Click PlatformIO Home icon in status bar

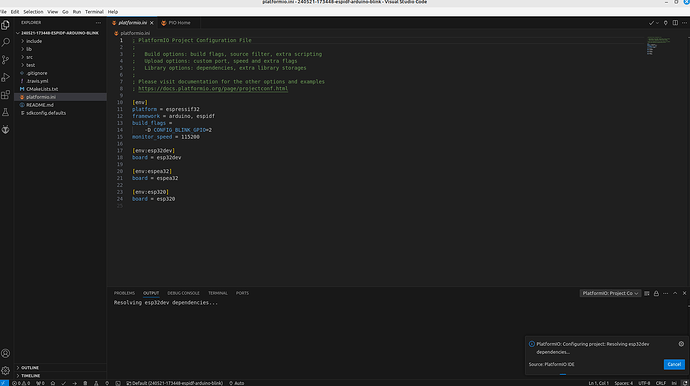[53, 383]
